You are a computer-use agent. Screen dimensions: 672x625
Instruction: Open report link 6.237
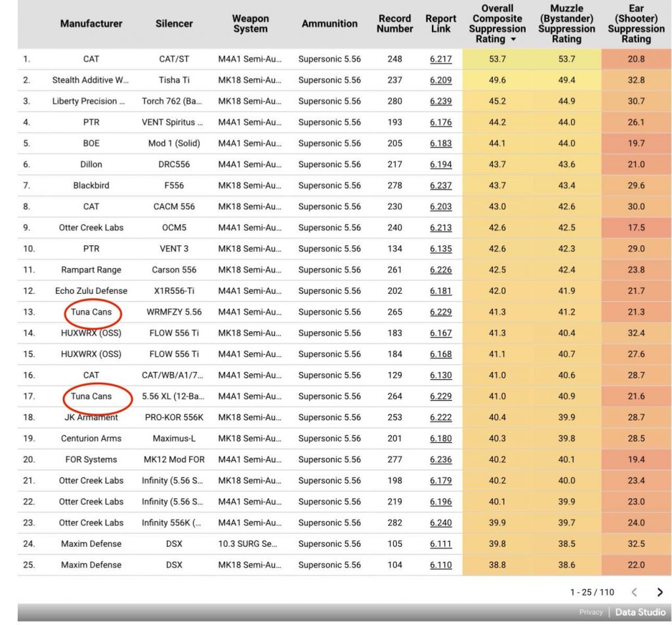tap(440, 186)
